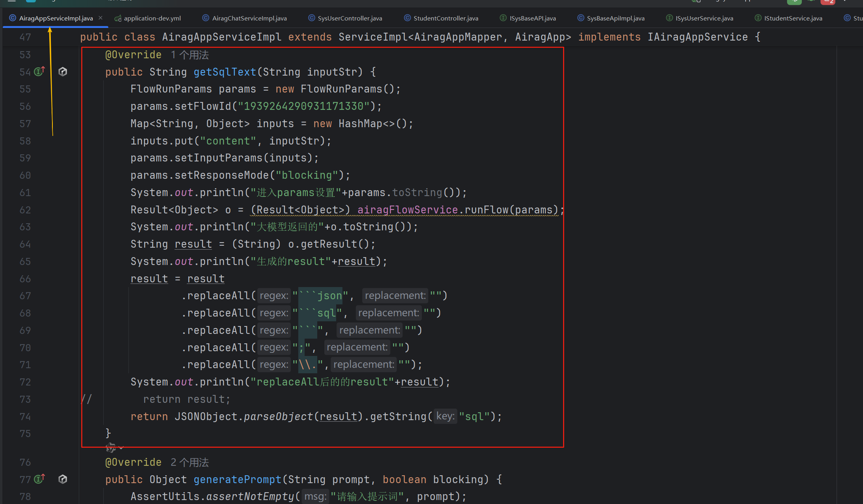
Task: Open the application-dev.yml tab
Action: [x=148, y=18]
